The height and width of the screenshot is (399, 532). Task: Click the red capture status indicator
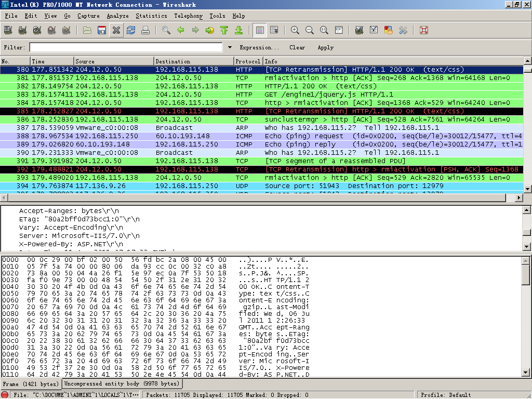click(x=5, y=395)
